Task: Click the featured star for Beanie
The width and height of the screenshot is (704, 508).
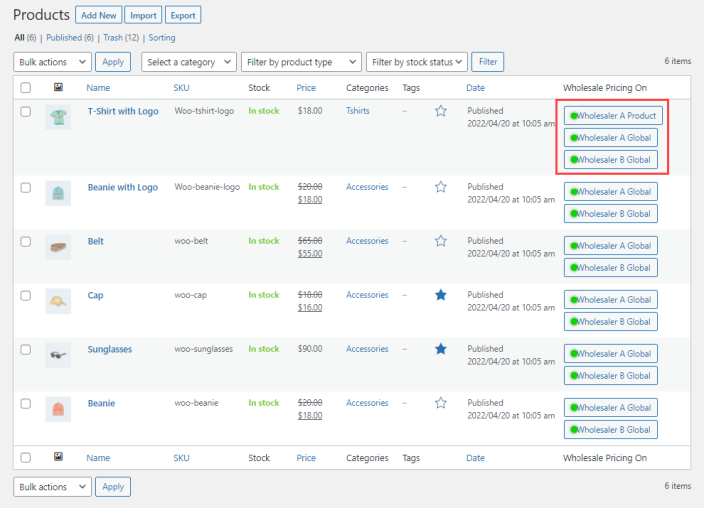Action: tap(441, 403)
